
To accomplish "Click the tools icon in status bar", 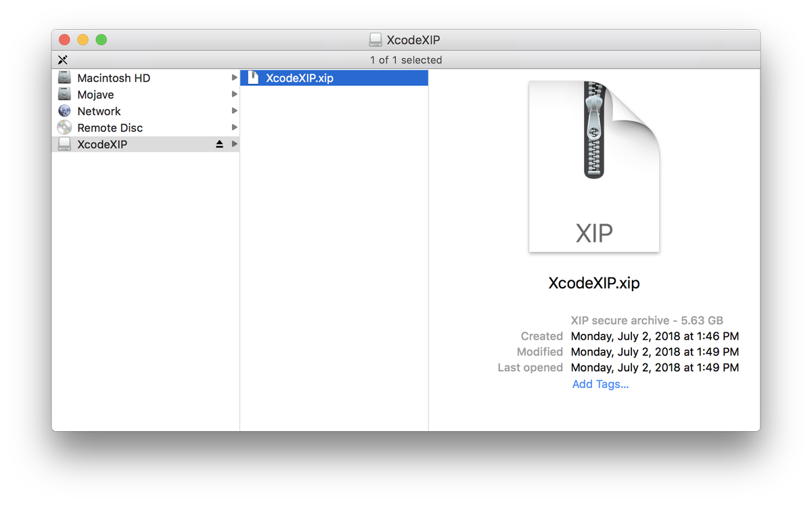I will tap(63, 60).
